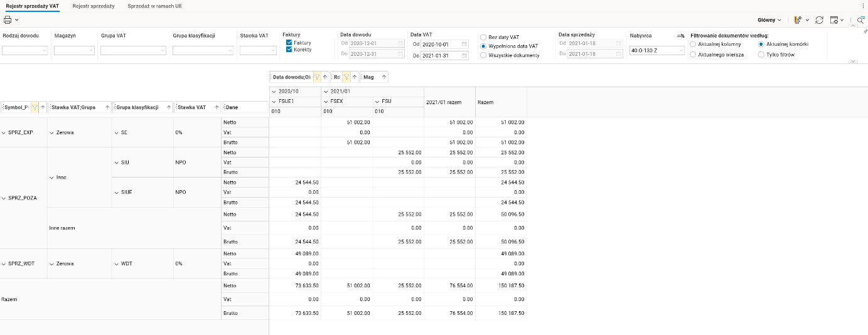Toggle the Faktury checkbox
Viewport: 868px width, 335px height.
(289, 43)
